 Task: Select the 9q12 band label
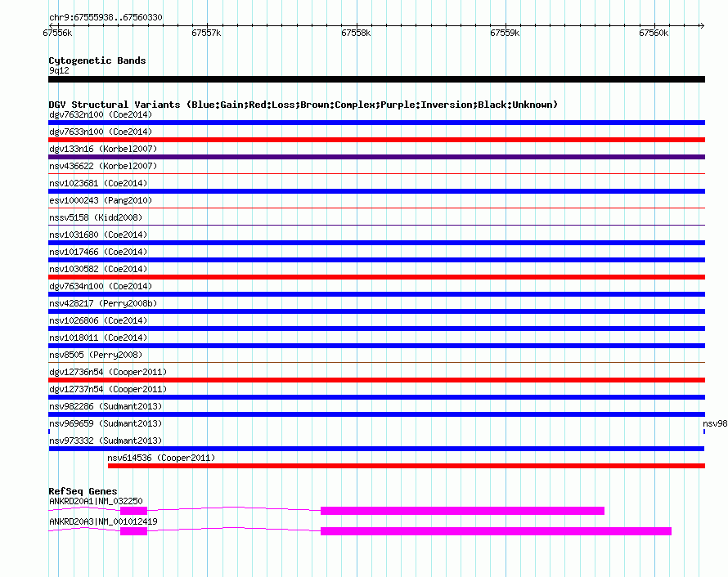pos(59,70)
